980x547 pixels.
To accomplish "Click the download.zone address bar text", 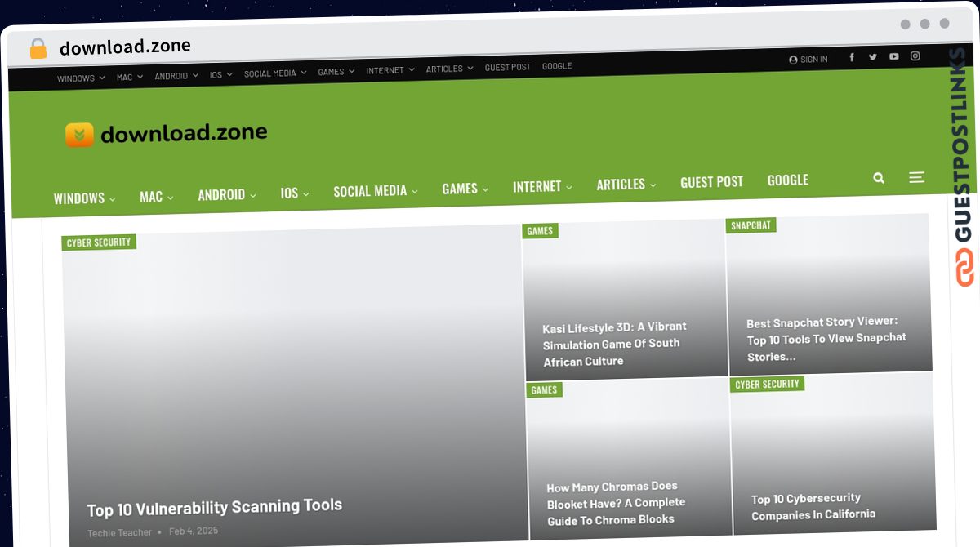I will pos(125,47).
